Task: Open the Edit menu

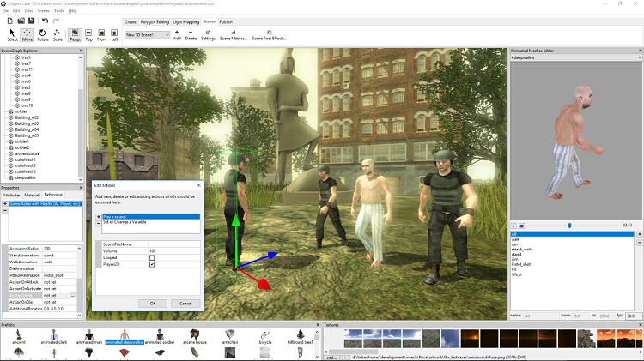Action: tap(16, 11)
